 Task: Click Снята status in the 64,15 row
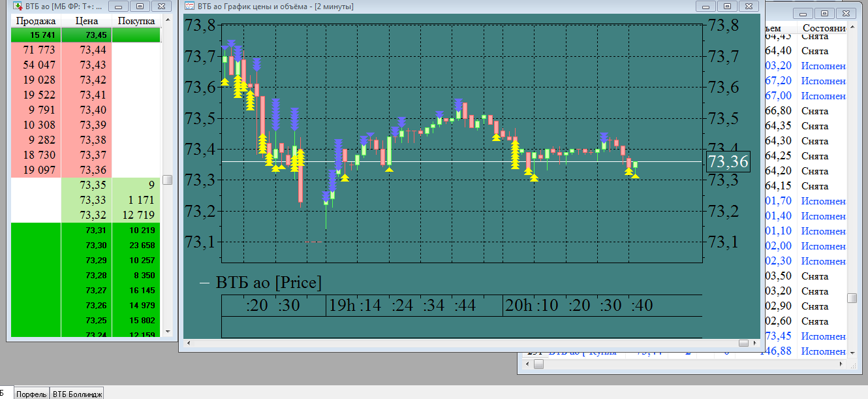814,185
